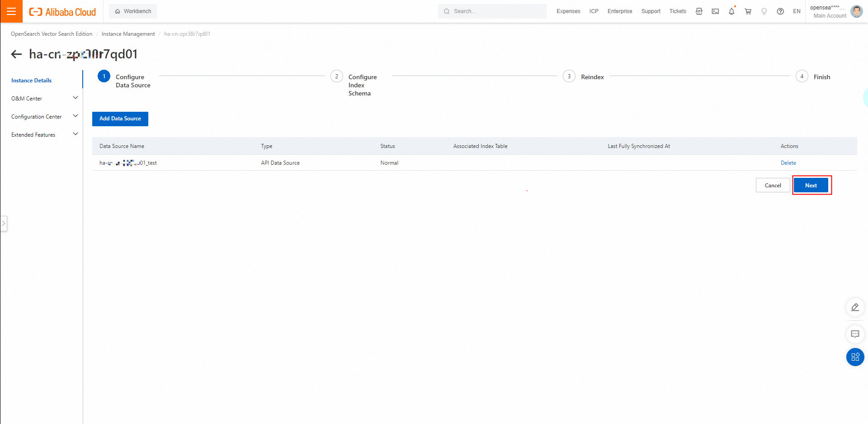Change the language from EN
The width and height of the screenshot is (868, 424).
(797, 11)
